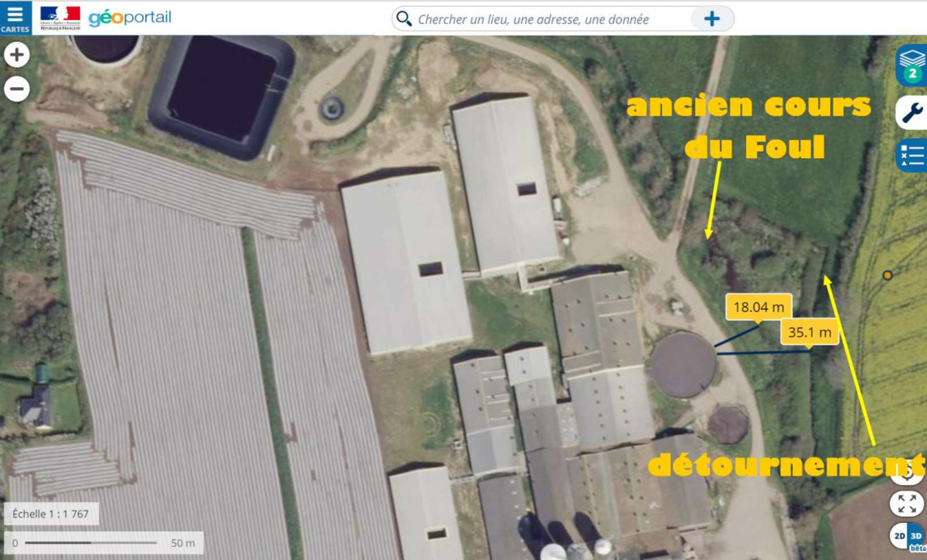Open the CARTES hamburger menu

pos(15,18)
